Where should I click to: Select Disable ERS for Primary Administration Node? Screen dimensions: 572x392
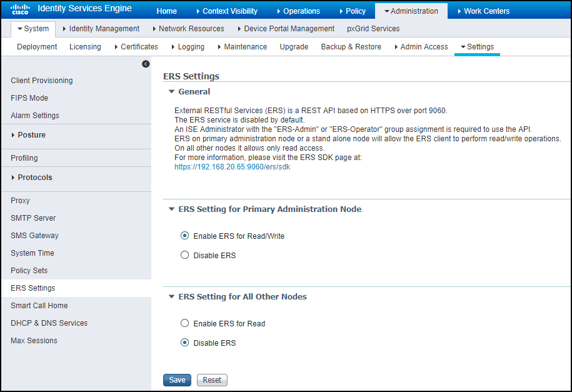click(x=185, y=255)
